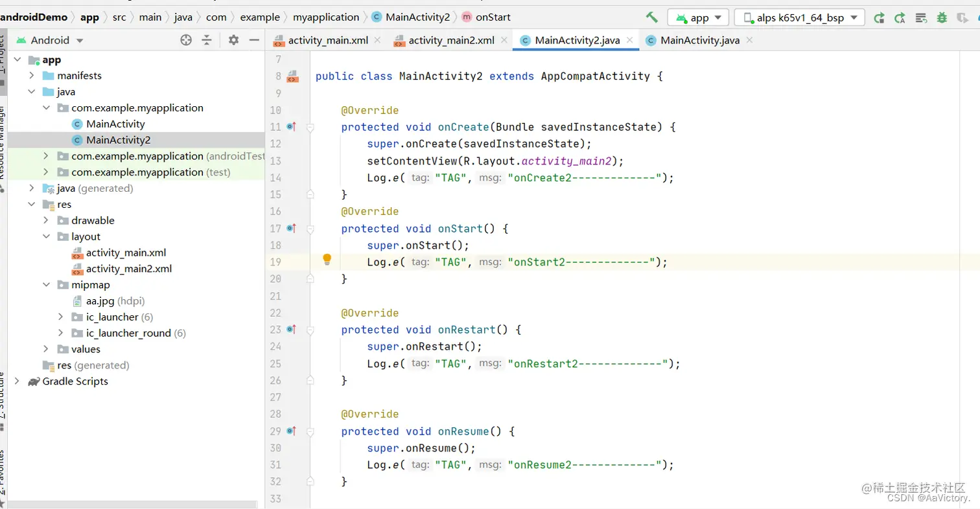Viewport: 980px width, 509px height.
Task: Click the Make Project hammer icon
Action: point(652,17)
